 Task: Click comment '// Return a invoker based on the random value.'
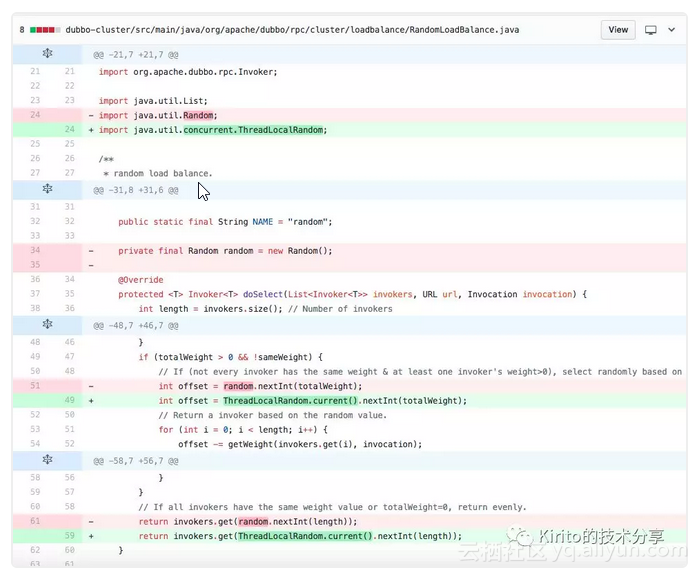(272, 415)
